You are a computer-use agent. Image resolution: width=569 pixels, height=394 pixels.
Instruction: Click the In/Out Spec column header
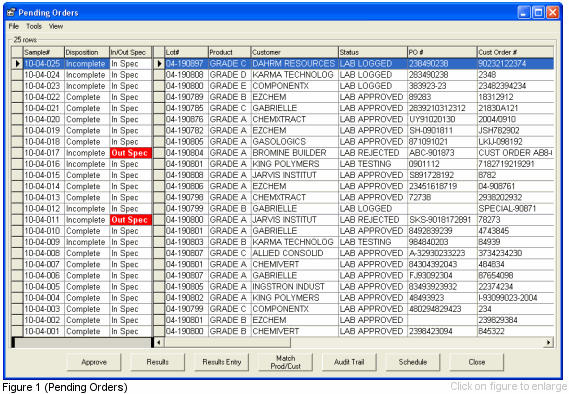[130, 52]
